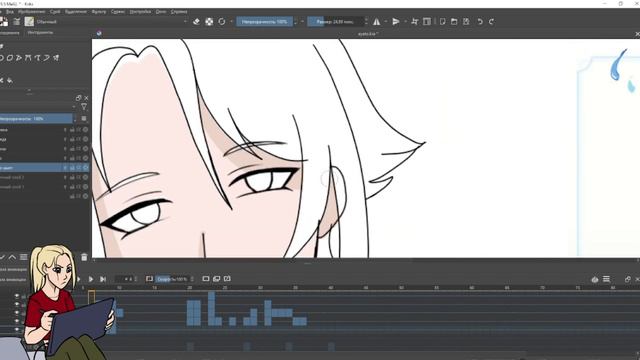Viewport: 640px width, 360px height.
Task: Open the fill patterns chooser in the toolbar
Action: pos(17,22)
